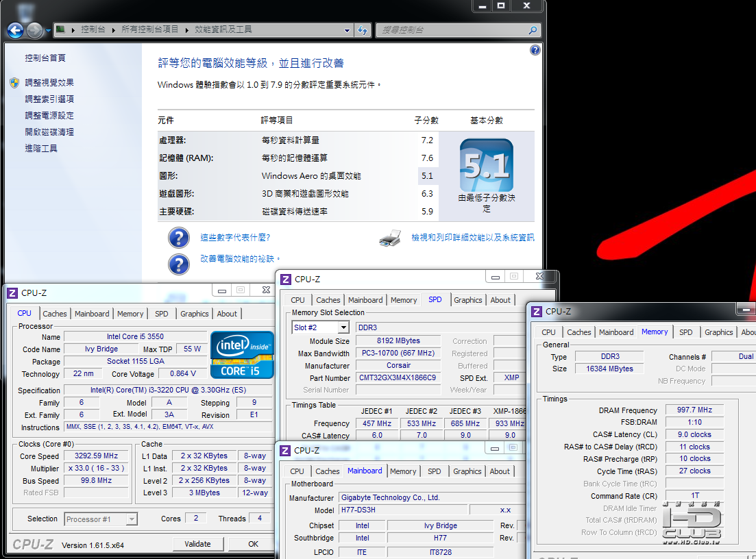Click Module Size value 8192 MBytes
The width and height of the screenshot is (756, 559).
(398, 340)
